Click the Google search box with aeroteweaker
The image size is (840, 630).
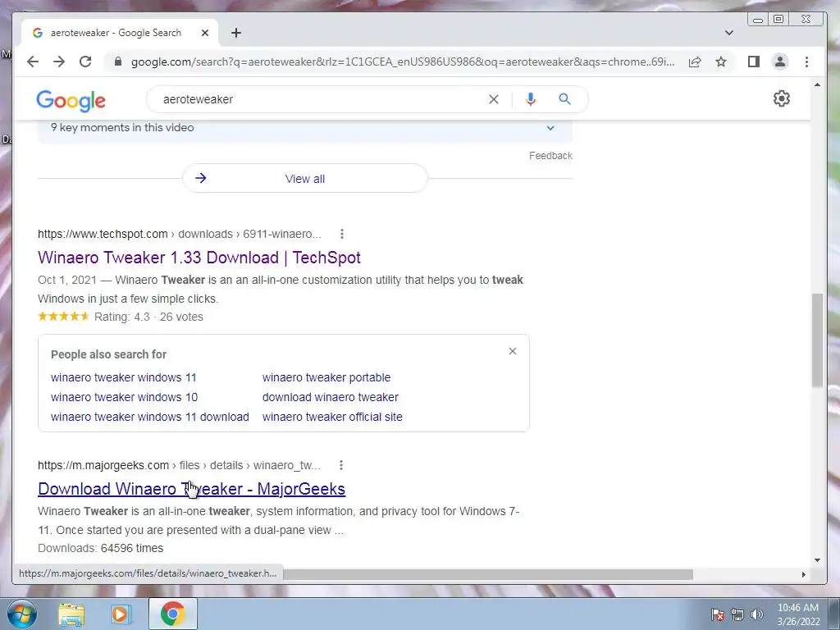coord(322,99)
